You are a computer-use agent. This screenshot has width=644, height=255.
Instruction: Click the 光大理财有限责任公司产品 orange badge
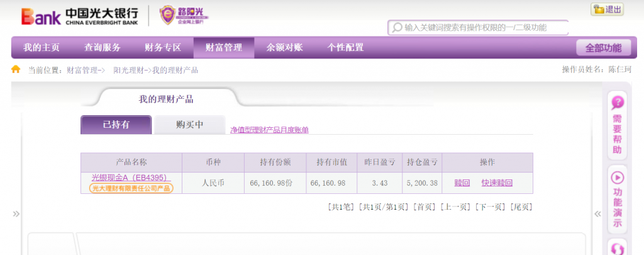click(x=131, y=188)
